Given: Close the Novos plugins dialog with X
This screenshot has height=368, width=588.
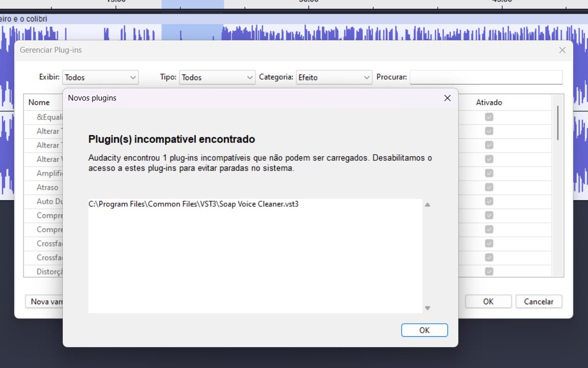Looking at the screenshot, I should 447,98.
